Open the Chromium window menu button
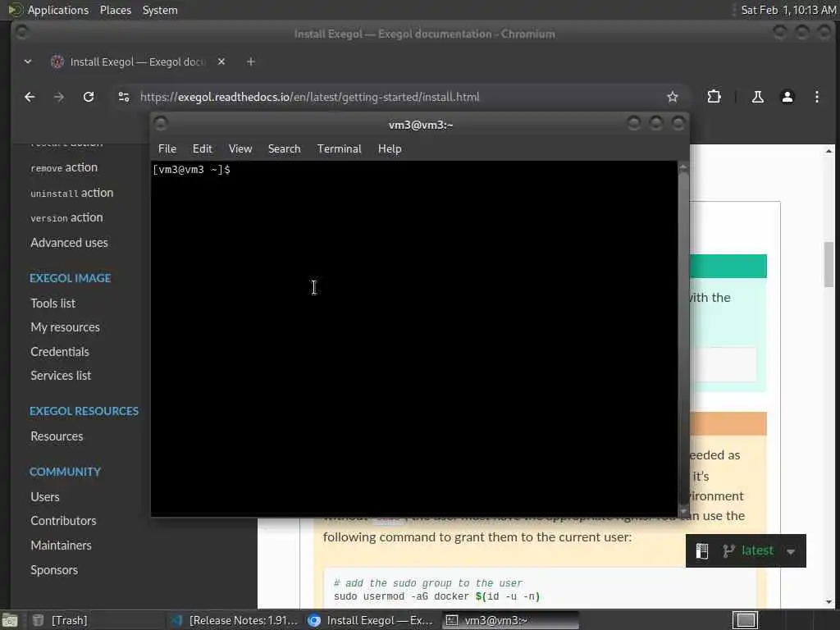This screenshot has height=630, width=840. pyautogui.click(x=21, y=33)
